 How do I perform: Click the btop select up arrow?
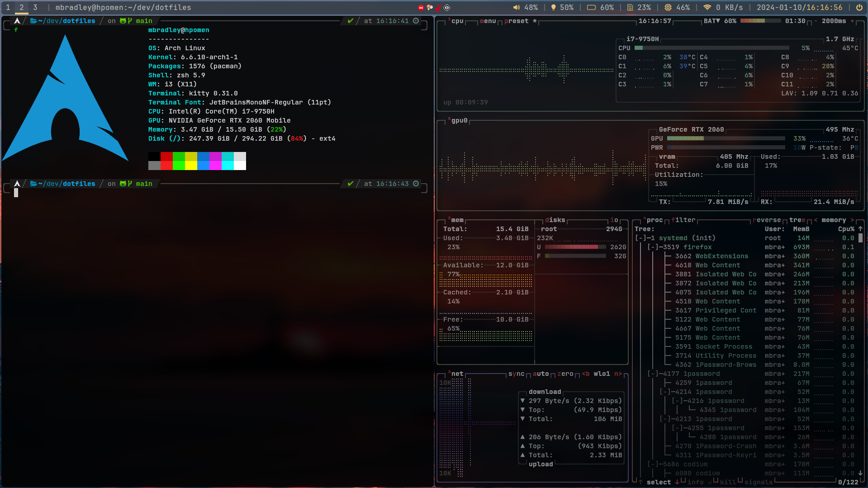(x=640, y=482)
